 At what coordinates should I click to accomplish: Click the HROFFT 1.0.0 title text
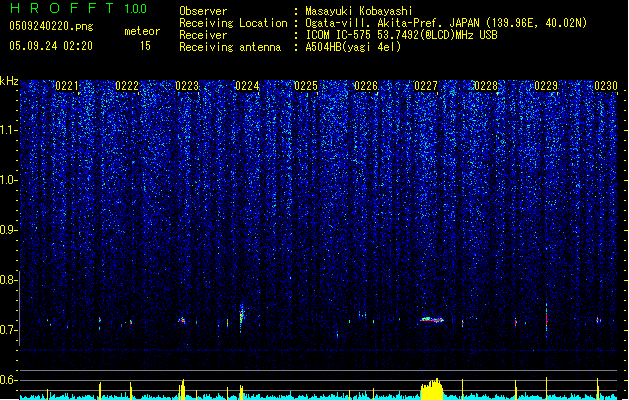pyautogui.click(x=79, y=8)
